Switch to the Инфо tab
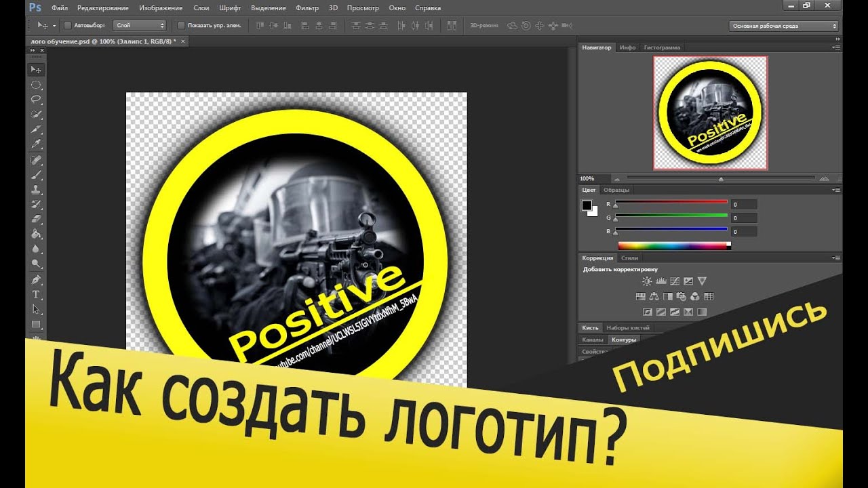 (628, 47)
